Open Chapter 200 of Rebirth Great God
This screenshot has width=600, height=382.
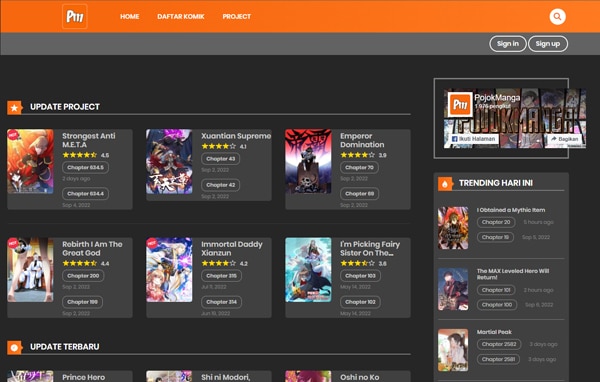pos(83,276)
